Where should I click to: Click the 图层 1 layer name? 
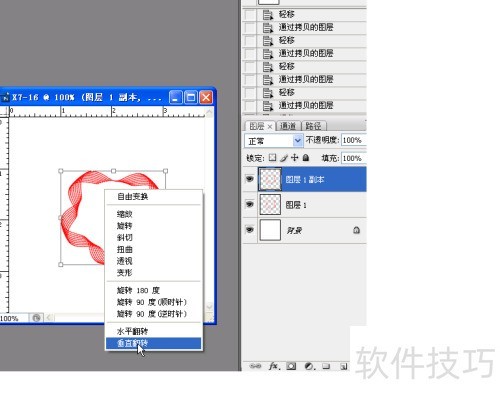tap(296, 205)
